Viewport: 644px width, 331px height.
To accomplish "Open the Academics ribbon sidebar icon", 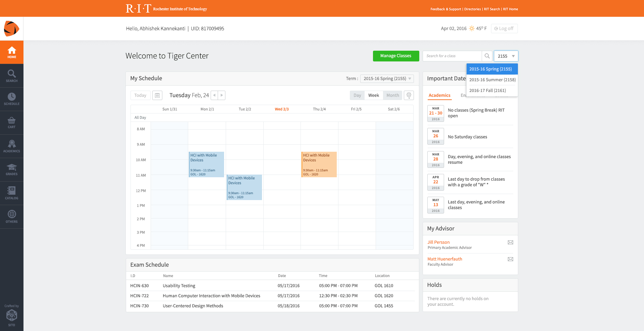I will (12, 146).
